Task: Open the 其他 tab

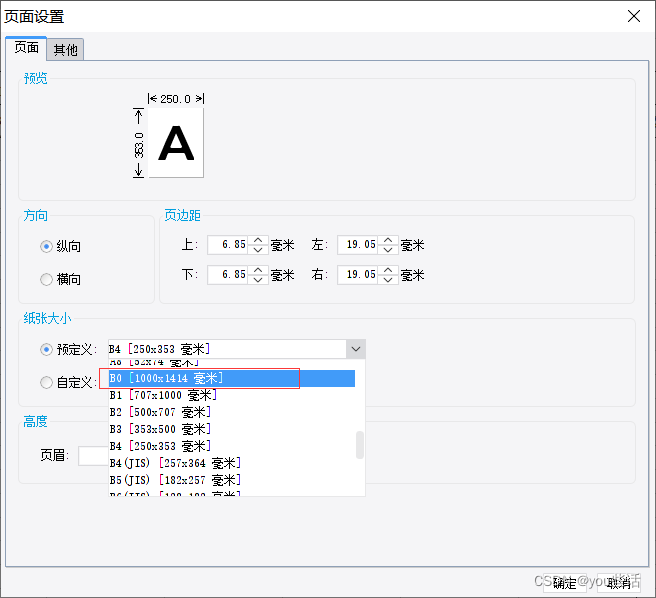Action: [x=65, y=50]
